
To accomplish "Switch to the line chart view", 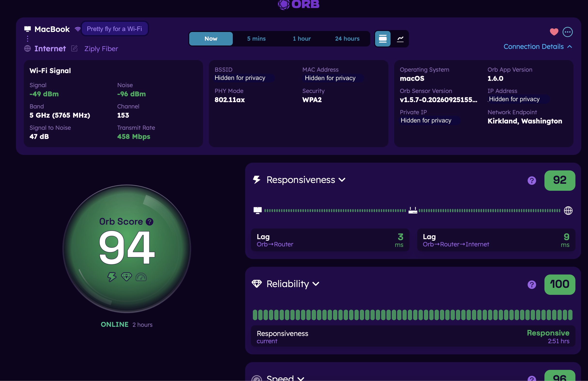I will (400, 39).
